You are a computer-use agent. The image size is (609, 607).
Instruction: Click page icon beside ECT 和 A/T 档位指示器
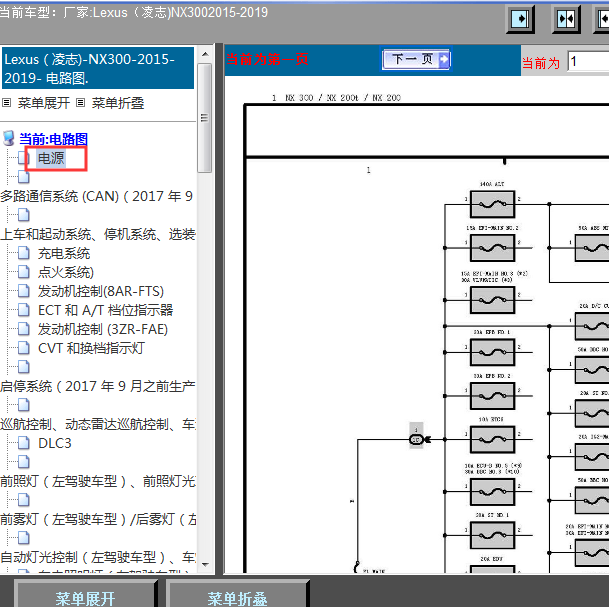pyautogui.click(x=23, y=310)
